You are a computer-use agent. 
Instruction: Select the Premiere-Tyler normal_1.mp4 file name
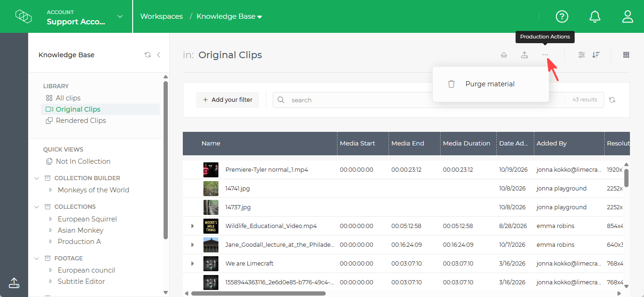click(267, 170)
